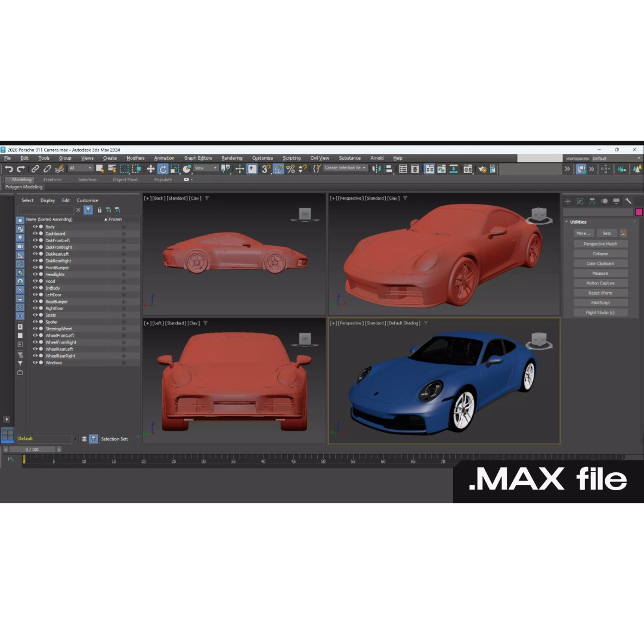Open the Motion panel tab icon

point(604,201)
